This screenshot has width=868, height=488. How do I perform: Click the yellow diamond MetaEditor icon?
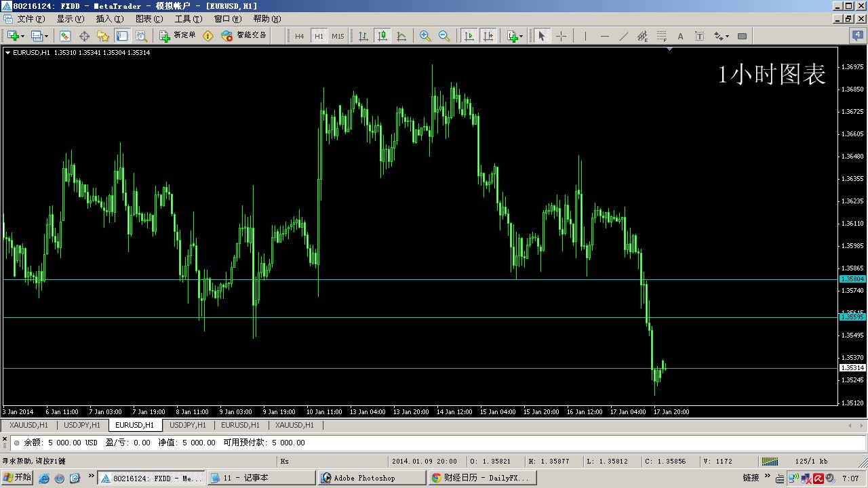coord(208,36)
